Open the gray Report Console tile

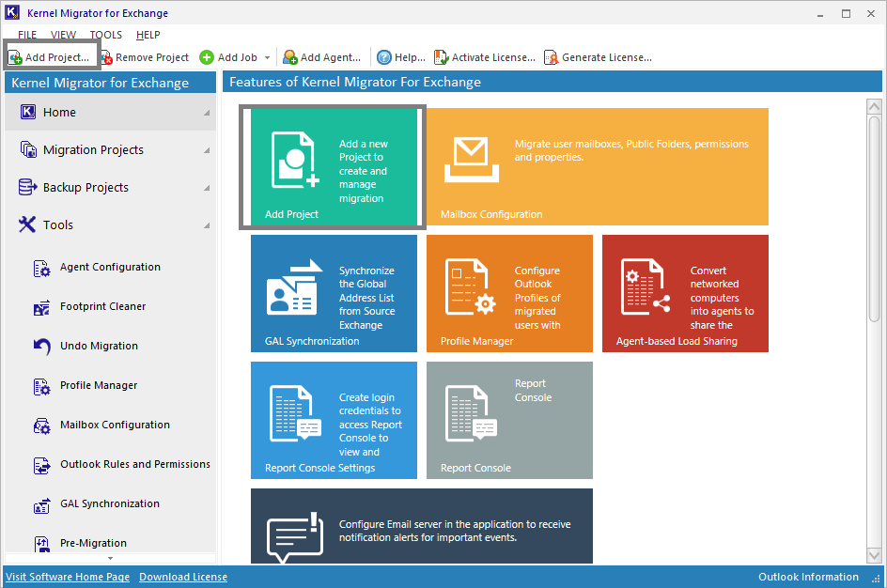(x=509, y=420)
